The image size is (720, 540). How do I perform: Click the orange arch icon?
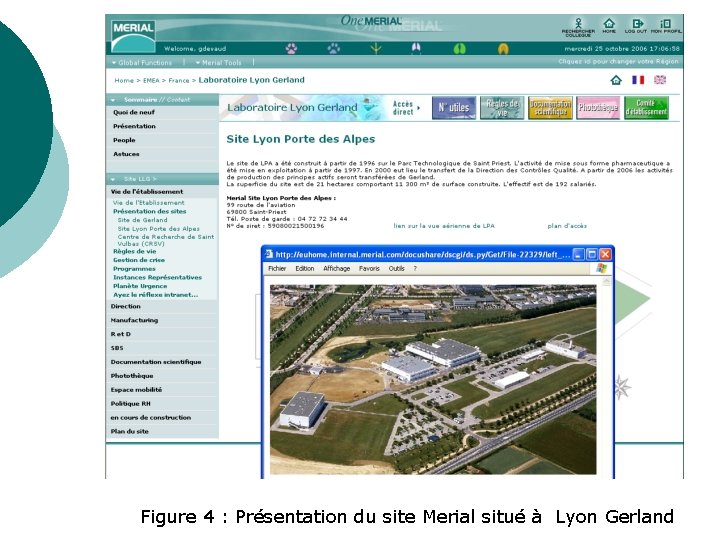coord(503,48)
